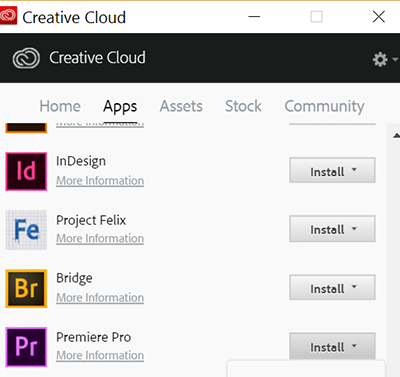Click the Bridge app name

click(x=74, y=278)
